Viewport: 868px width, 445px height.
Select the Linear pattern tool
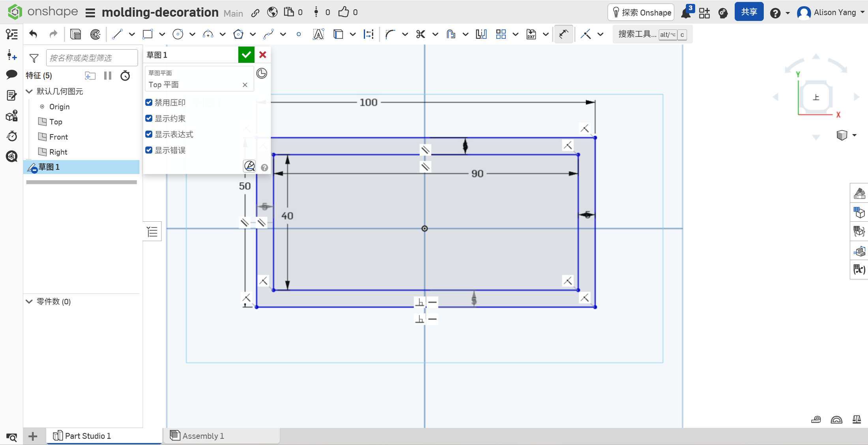coord(501,34)
